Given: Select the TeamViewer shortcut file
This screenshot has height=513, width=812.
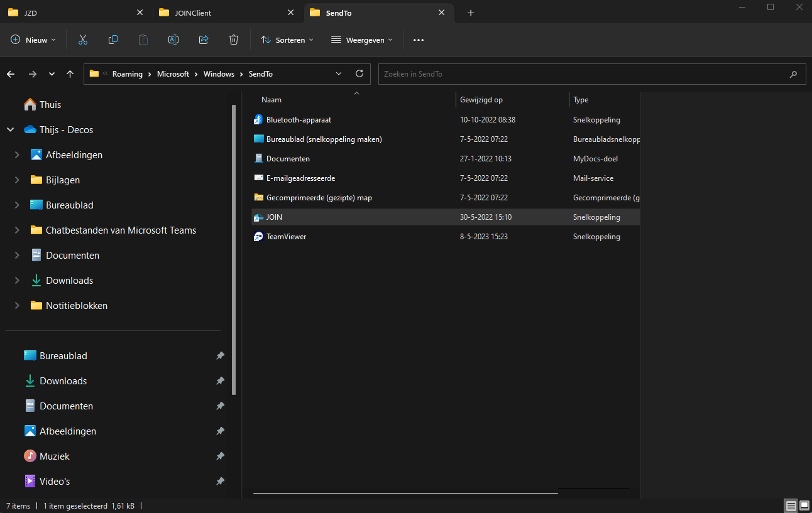Looking at the screenshot, I should pos(286,237).
